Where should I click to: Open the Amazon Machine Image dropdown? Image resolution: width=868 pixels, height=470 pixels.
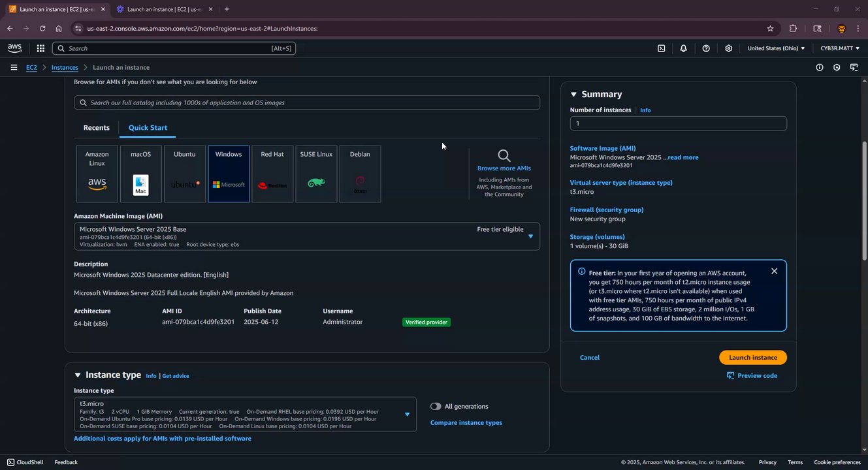307,236
